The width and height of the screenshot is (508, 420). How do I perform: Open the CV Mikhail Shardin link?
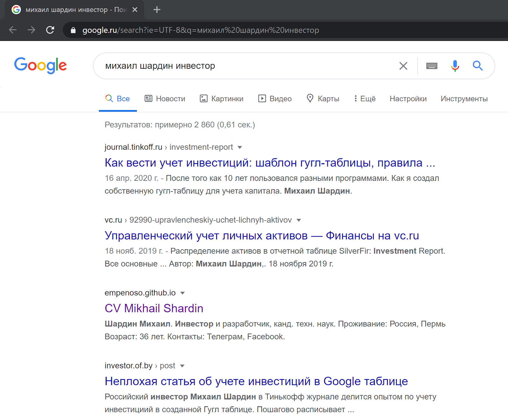[x=154, y=308]
